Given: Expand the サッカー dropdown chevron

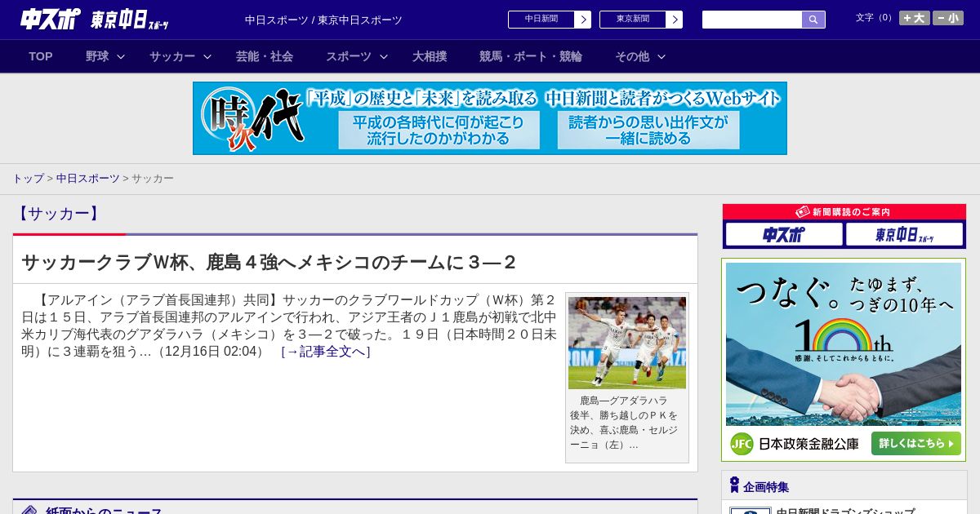Looking at the screenshot, I should [x=207, y=56].
